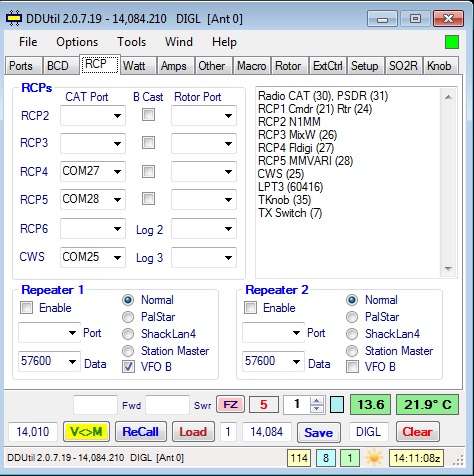The width and height of the screenshot is (474, 476).
Task: Toggle the RCP5 B Cast checkbox
Action: click(x=148, y=199)
